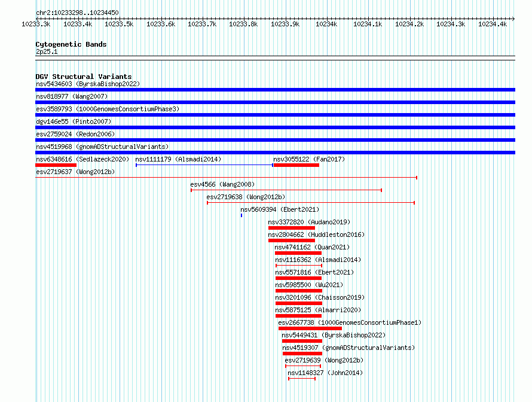Viewport: 532px width, 402px height.
Task: Click red line of esv4566
Action: coord(286,190)
